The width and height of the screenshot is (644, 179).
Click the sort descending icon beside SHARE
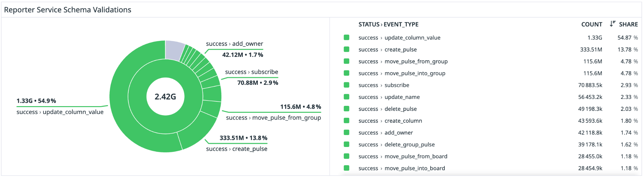coord(612,24)
